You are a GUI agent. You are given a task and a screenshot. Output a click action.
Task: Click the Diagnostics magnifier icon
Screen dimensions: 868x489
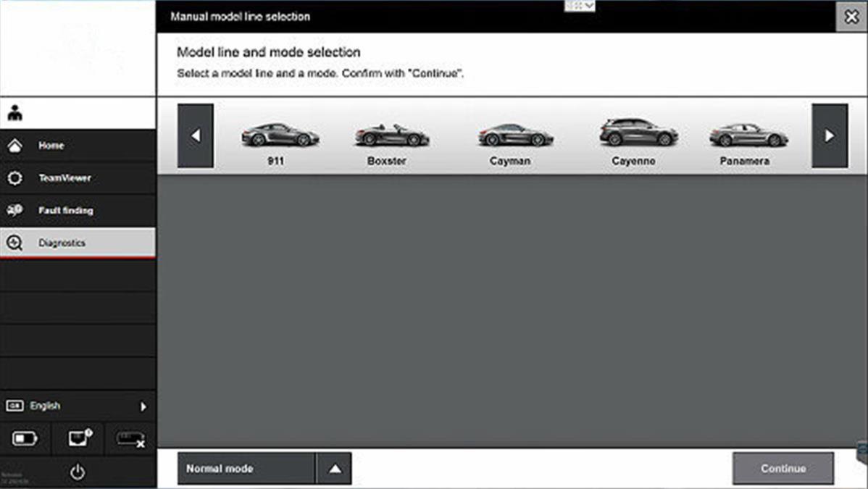pos(15,243)
